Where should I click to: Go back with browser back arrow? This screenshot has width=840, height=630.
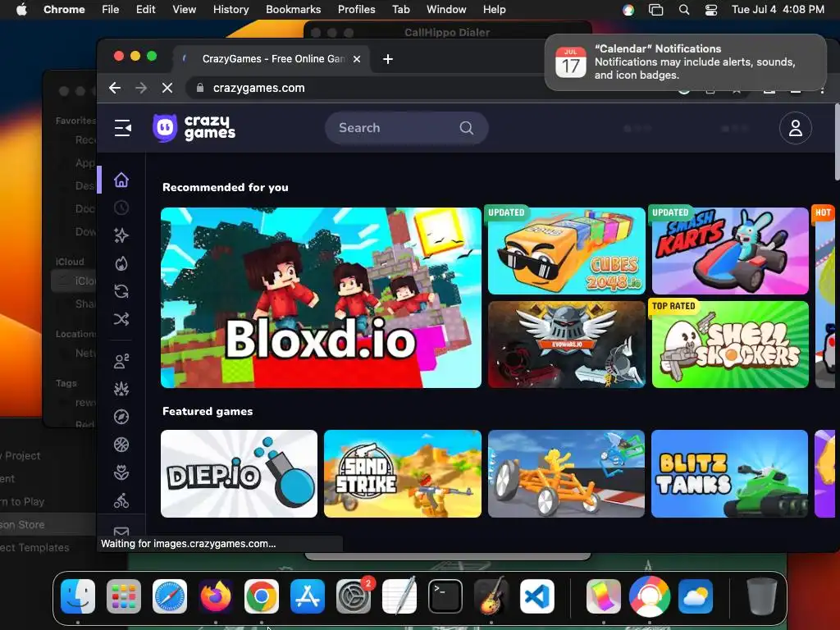(x=115, y=88)
